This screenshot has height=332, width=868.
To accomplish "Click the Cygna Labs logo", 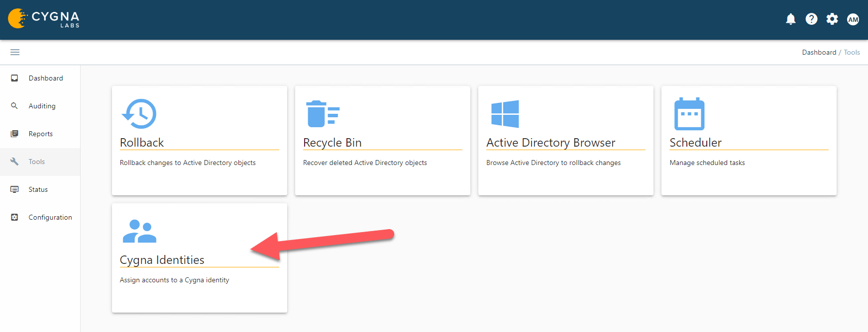I will point(44,19).
